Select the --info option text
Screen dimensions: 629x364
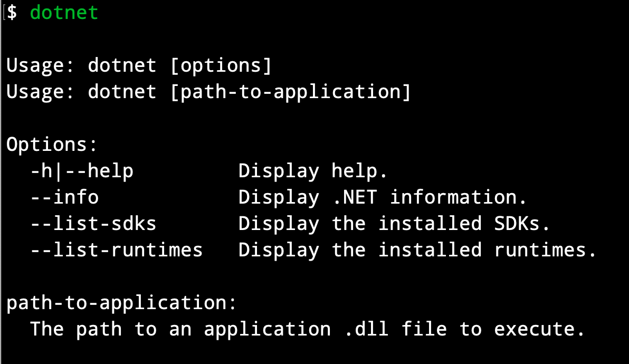64,197
